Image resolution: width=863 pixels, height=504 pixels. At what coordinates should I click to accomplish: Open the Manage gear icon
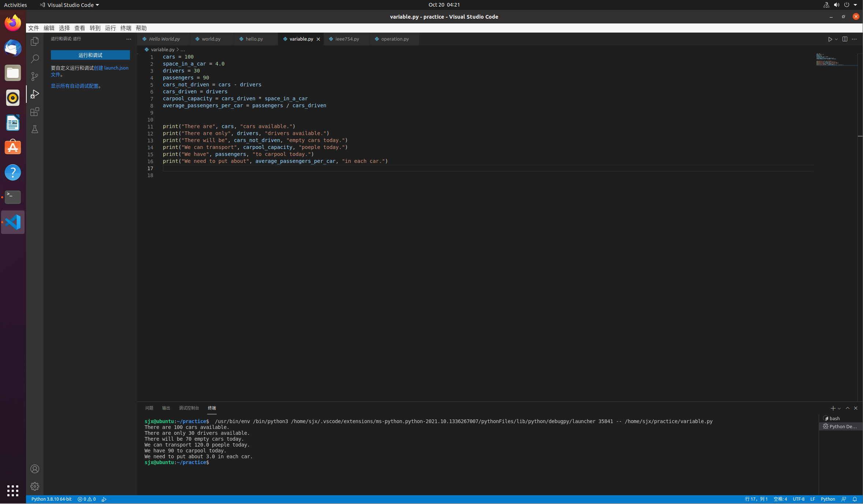click(x=35, y=486)
